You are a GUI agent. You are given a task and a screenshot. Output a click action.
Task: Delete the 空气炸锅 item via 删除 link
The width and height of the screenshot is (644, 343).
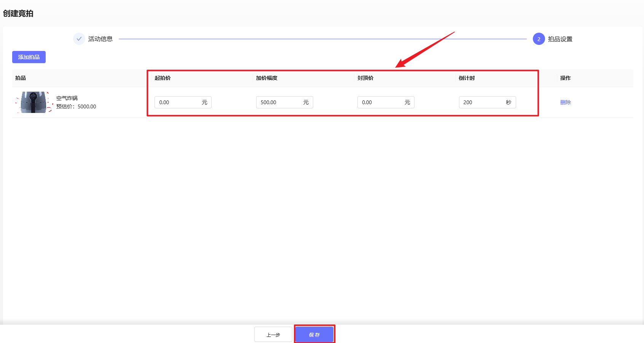point(565,102)
